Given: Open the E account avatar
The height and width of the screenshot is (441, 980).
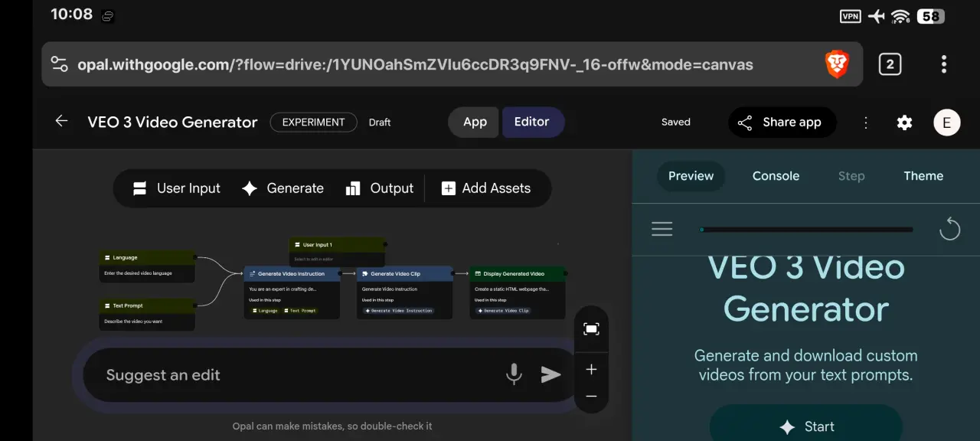Looking at the screenshot, I should coord(947,122).
